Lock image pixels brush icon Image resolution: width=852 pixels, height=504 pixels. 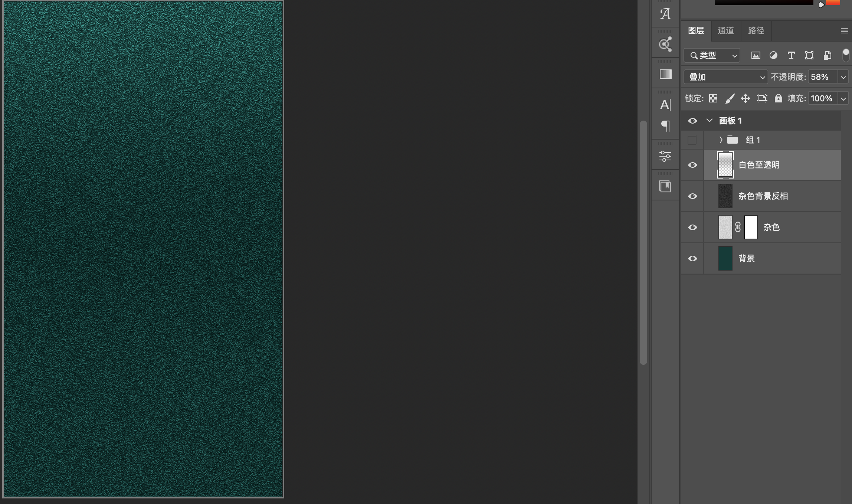tap(730, 98)
